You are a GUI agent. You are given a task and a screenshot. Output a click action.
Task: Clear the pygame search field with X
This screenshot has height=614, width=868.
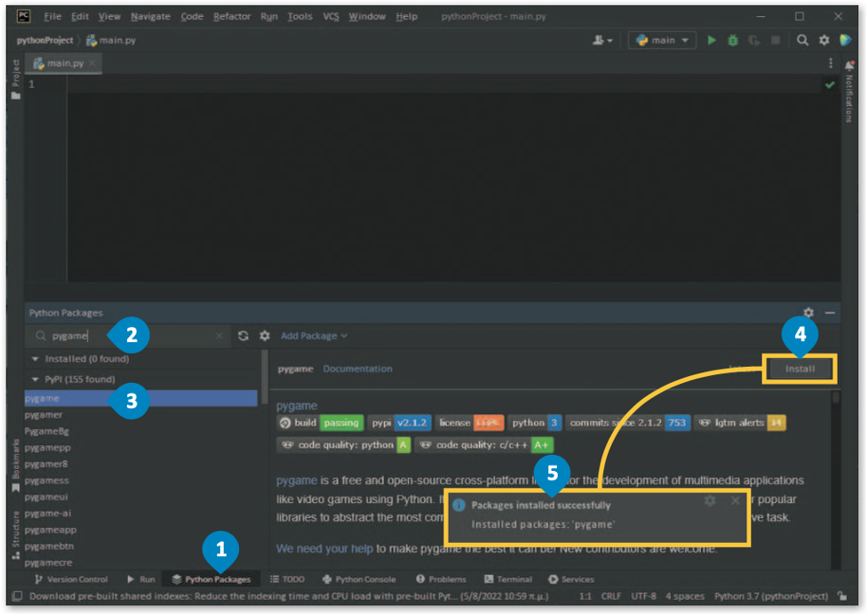pyautogui.click(x=219, y=336)
